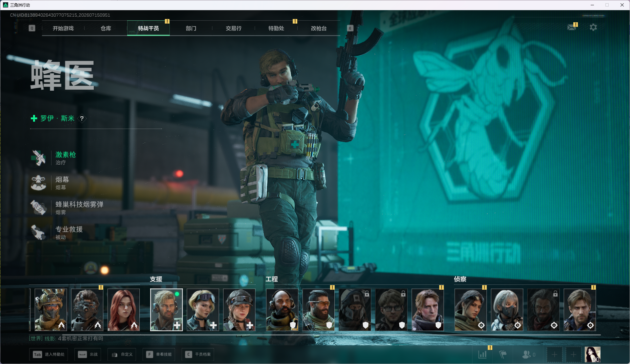The height and width of the screenshot is (364, 630).
Task: Select the 蜂巢科技烟雾弹 grenade skill icon
Action: tap(38, 208)
